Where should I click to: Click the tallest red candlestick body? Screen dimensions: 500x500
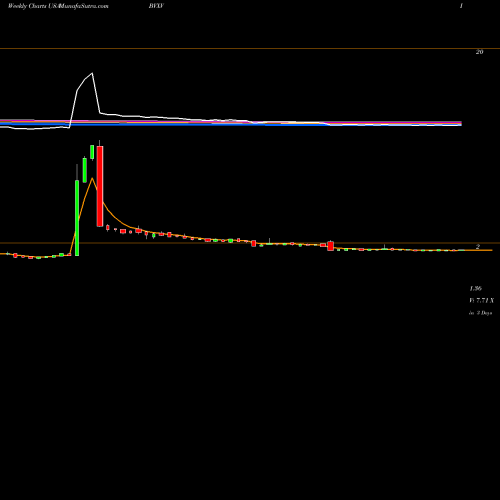[x=100, y=186]
